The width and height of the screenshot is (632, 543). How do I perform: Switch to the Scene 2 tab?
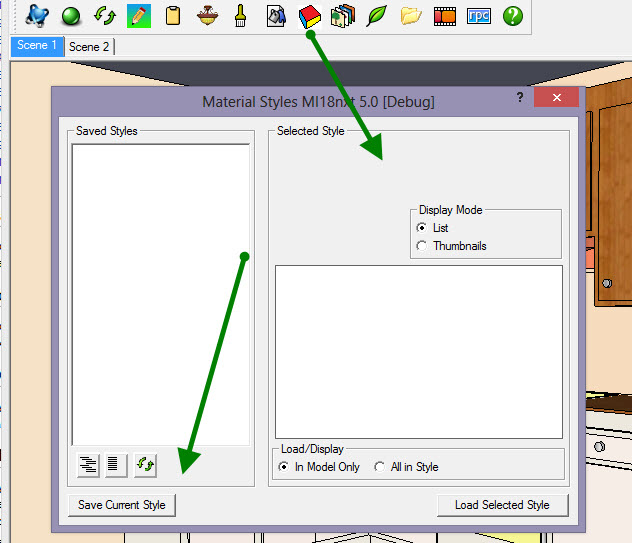pos(89,46)
